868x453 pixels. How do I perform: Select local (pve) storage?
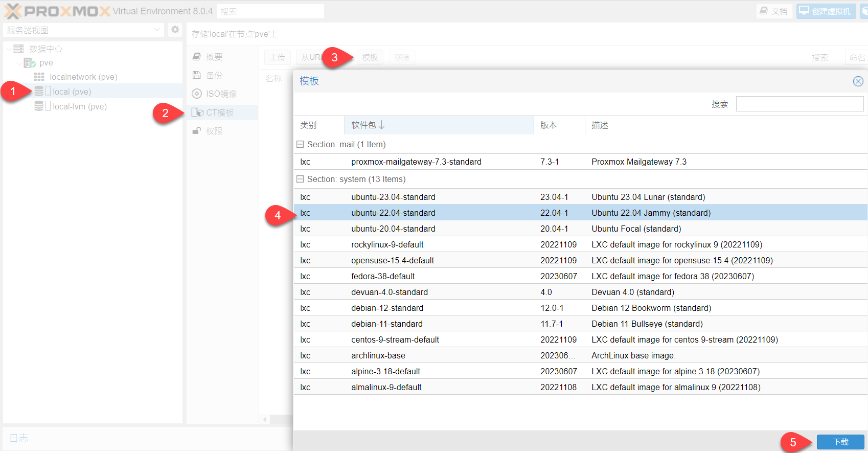click(x=72, y=92)
